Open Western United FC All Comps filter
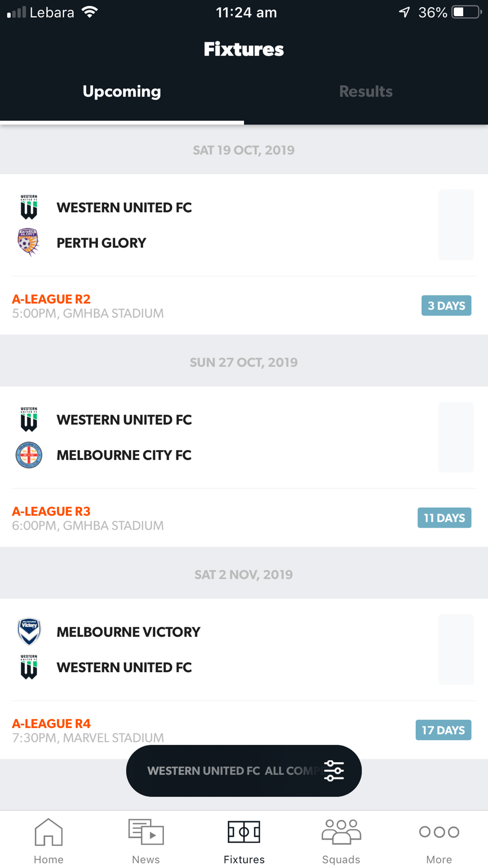The width and height of the screenshot is (488, 868). pyautogui.click(x=244, y=771)
